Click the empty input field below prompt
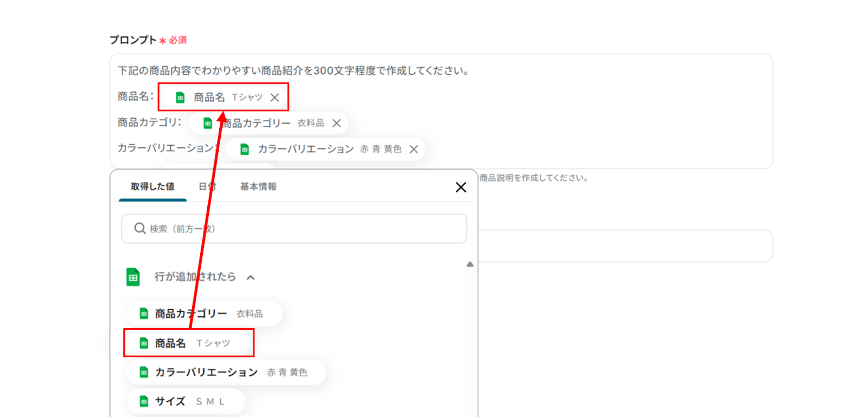 [624, 246]
